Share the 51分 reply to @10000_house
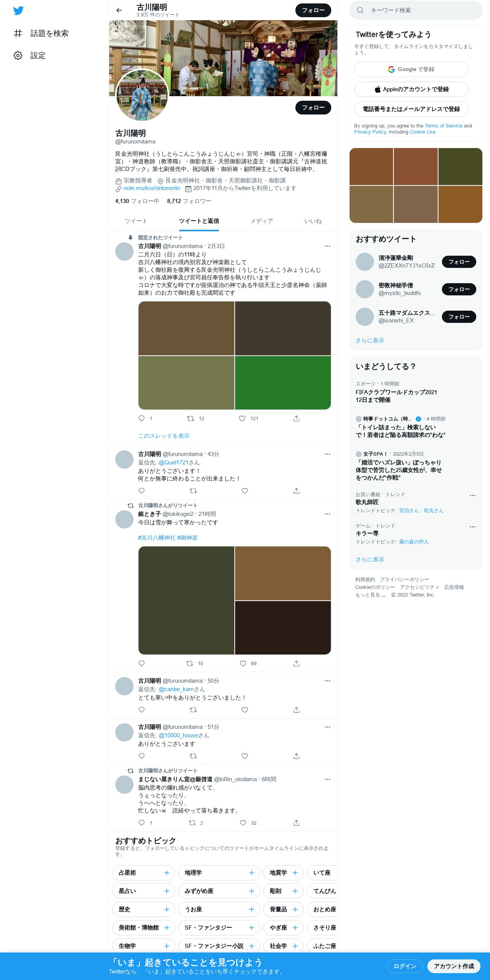The width and height of the screenshot is (490, 980). pyautogui.click(x=297, y=756)
